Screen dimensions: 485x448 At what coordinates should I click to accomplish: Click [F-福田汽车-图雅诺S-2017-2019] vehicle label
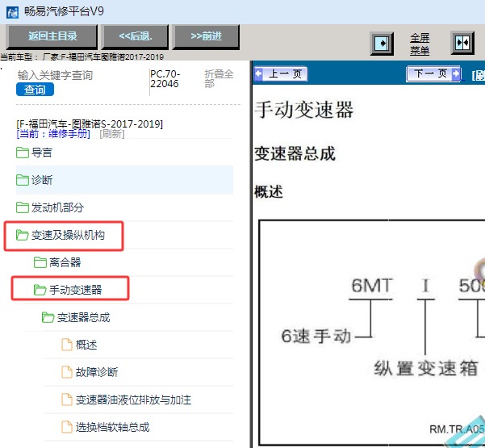click(x=90, y=124)
